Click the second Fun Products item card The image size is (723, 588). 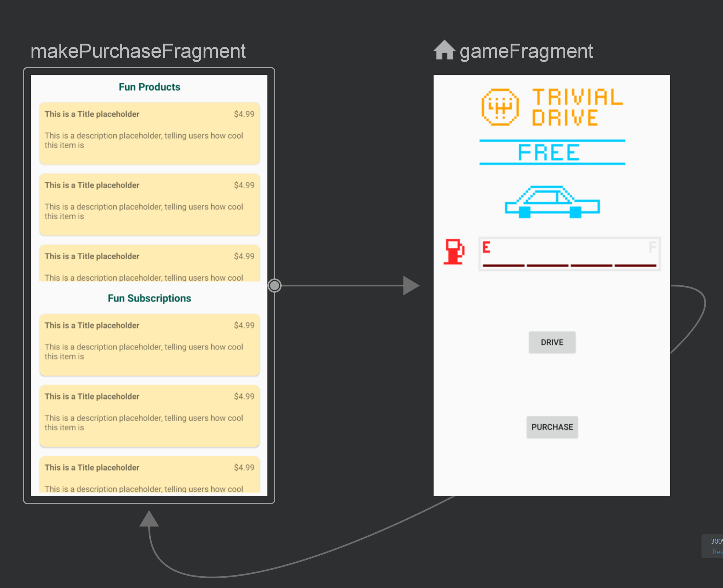pos(149,204)
